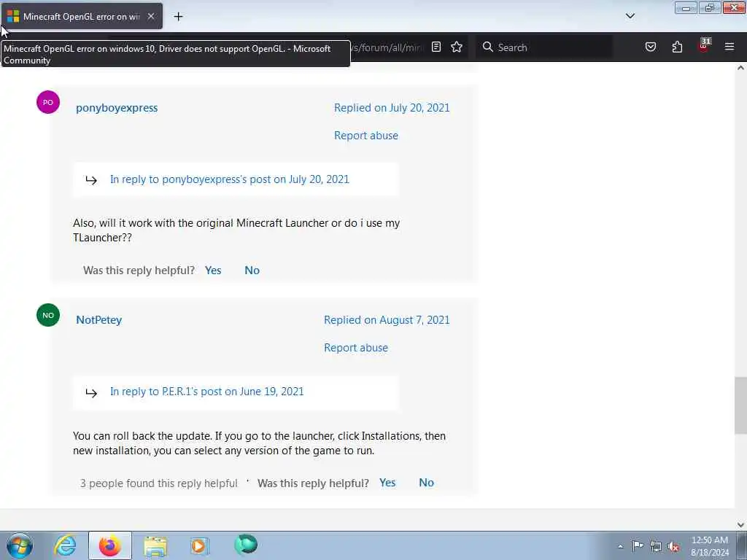Open the network tray icon
This screenshot has height=560, width=747.
(656, 546)
